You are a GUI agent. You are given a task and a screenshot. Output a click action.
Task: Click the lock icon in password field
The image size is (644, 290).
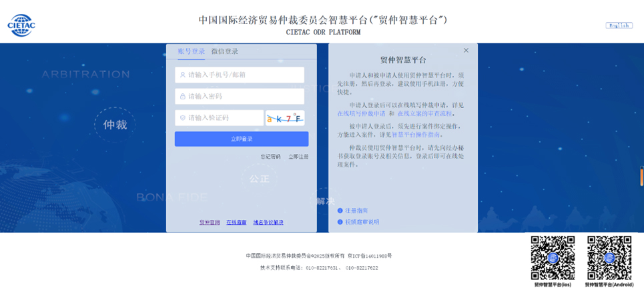point(183,97)
